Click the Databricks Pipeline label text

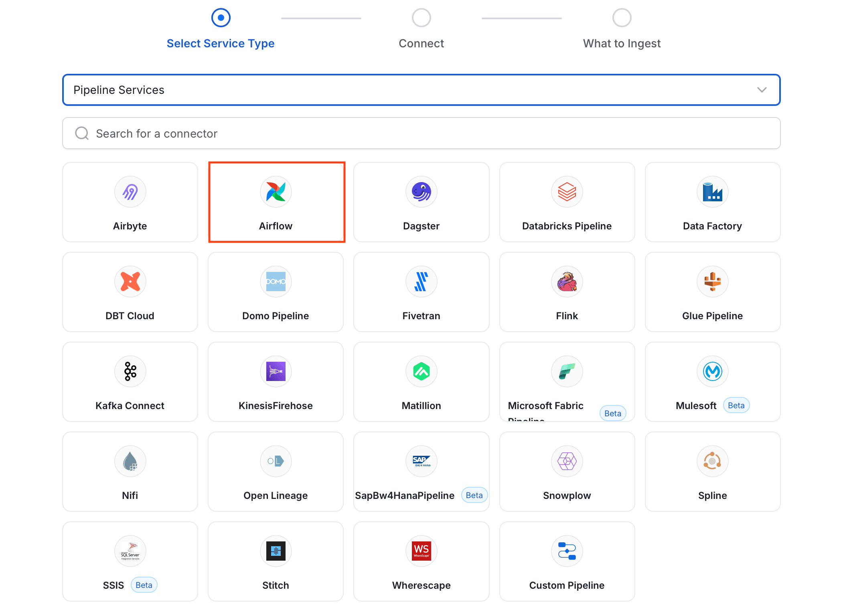[567, 226]
